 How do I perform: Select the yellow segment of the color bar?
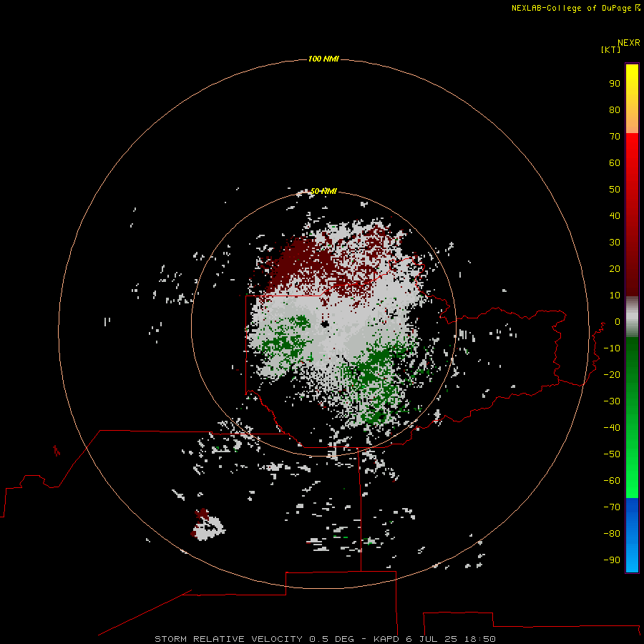click(x=632, y=99)
